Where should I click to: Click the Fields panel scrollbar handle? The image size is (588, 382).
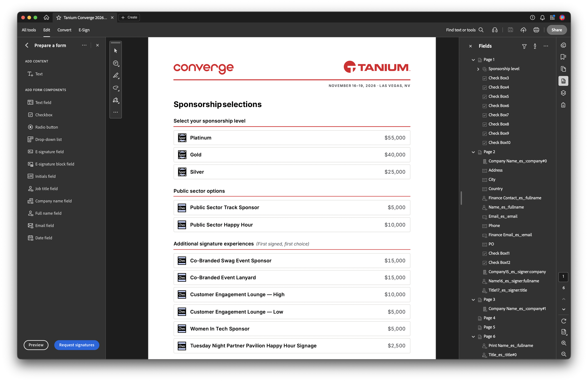pyautogui.click(x=461, y=198)
